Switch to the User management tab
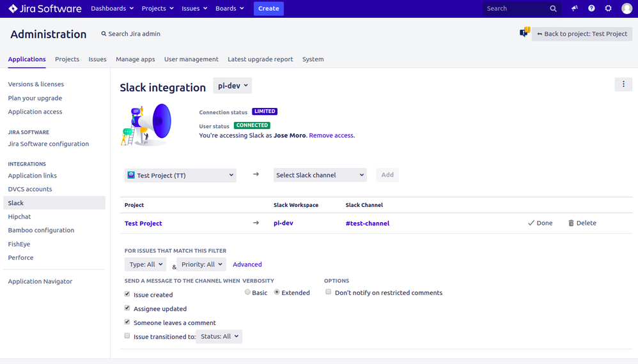The image size is (638, 364). tap(191, 59)
